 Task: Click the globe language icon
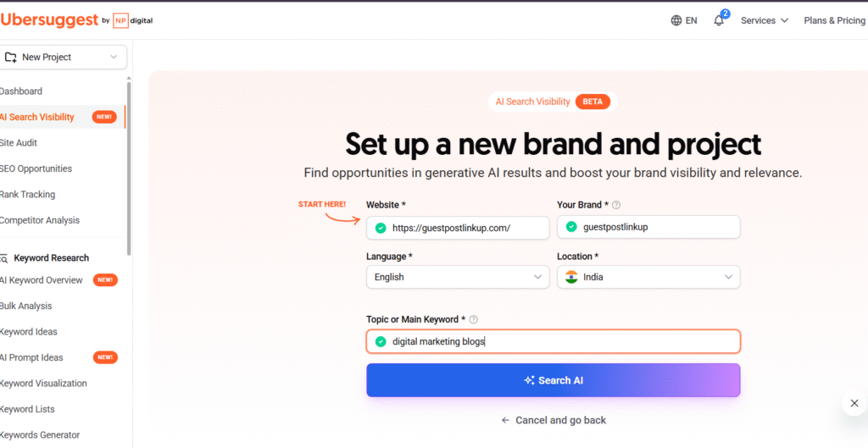coord(676,20)
